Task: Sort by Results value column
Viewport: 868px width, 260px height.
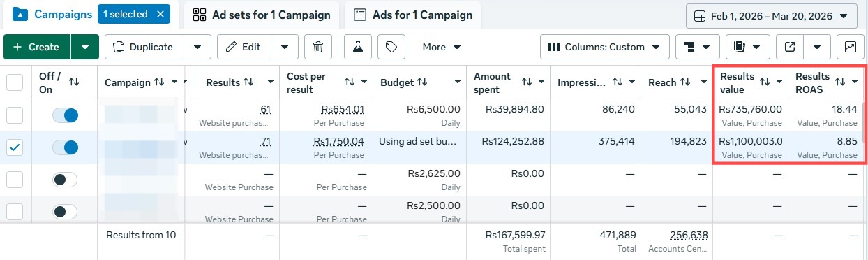Action: pos(765,82)
